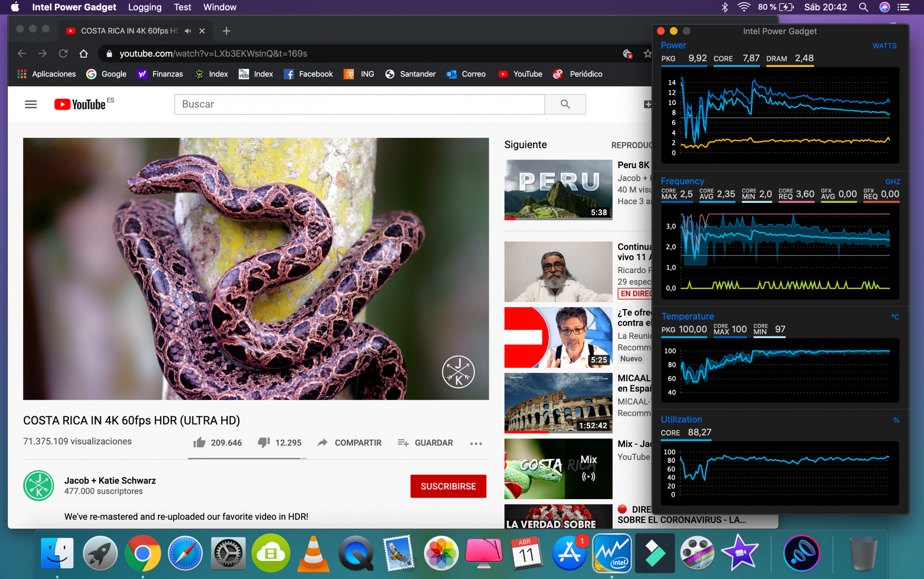Click the Frequency section heading
This screenshot has width=924, height=579.
pyautogui.click(x=682, y=181)
